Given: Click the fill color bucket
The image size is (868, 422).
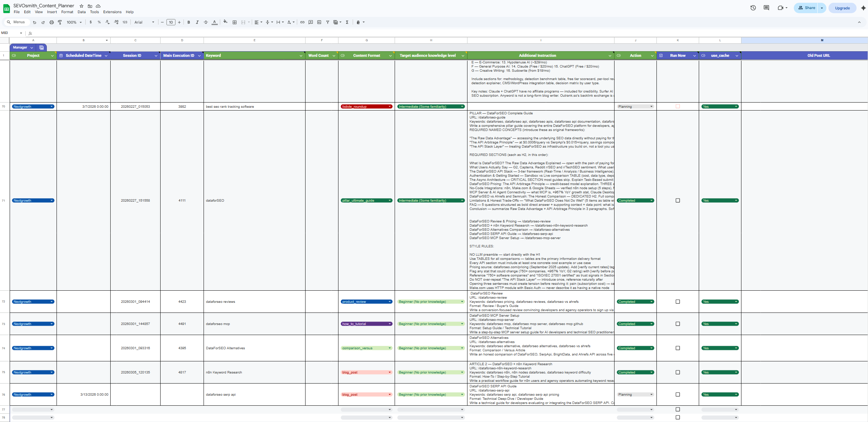Looking at the screenshot, I should point(225,22).
